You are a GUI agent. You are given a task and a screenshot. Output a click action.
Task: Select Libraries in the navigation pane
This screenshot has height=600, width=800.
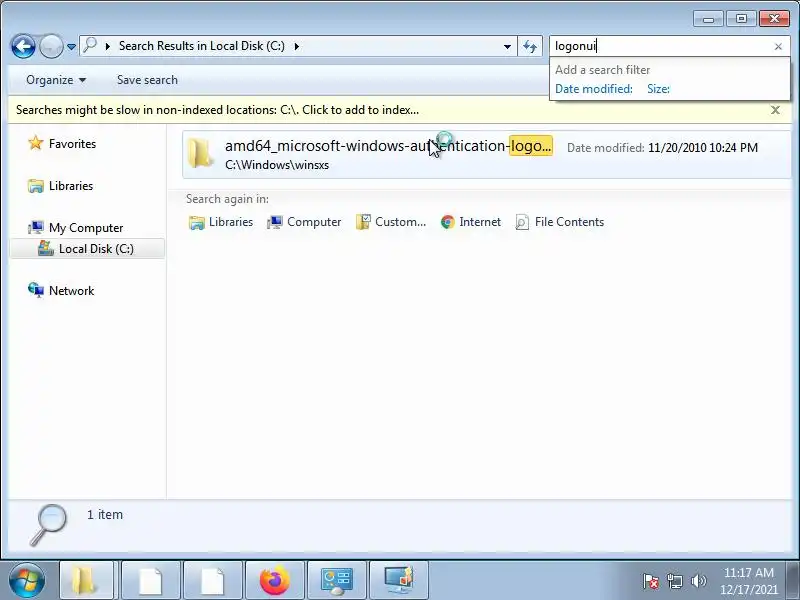click(71, 186)
